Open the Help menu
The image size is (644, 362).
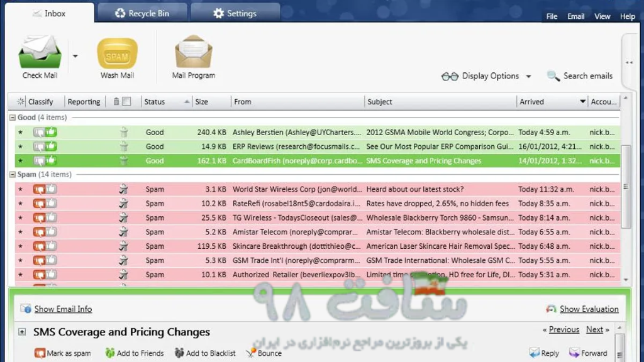pos(627,16)
